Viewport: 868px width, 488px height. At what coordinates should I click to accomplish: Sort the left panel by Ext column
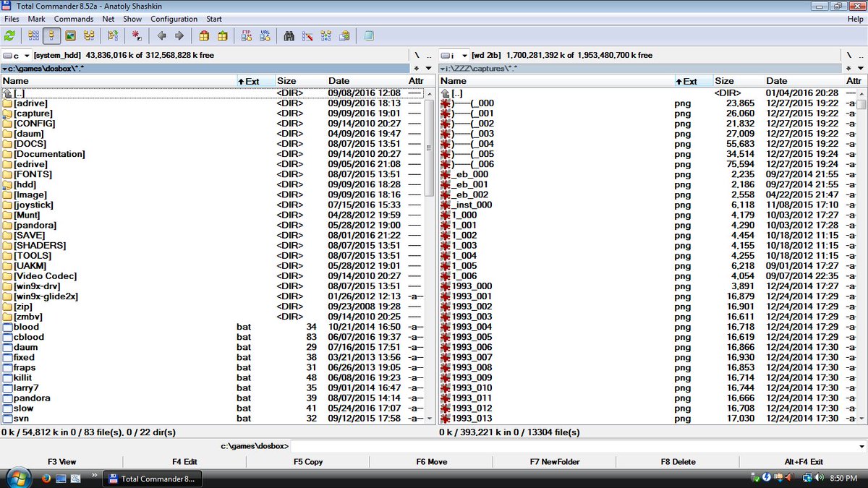255,81
